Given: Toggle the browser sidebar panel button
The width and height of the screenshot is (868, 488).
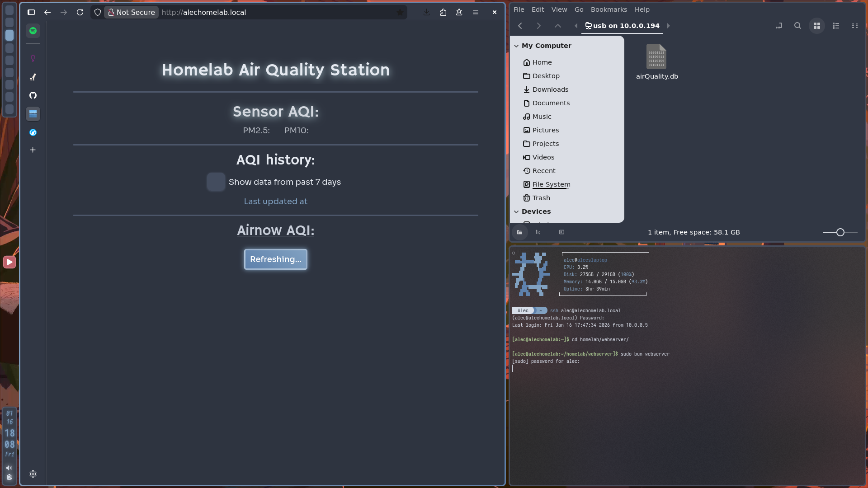Looking at the screenshot, I should pyautogui.click(x=31, y=12).
